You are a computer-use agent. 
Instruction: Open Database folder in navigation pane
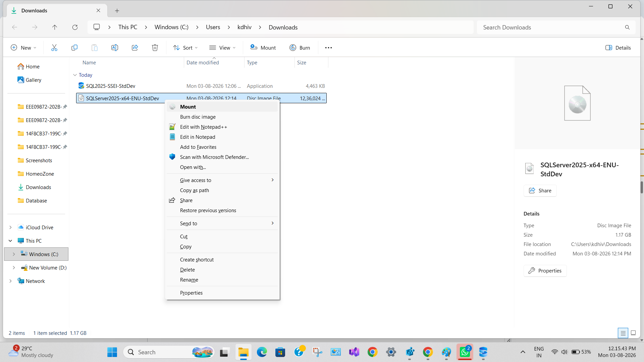click(x=36, y=200)
